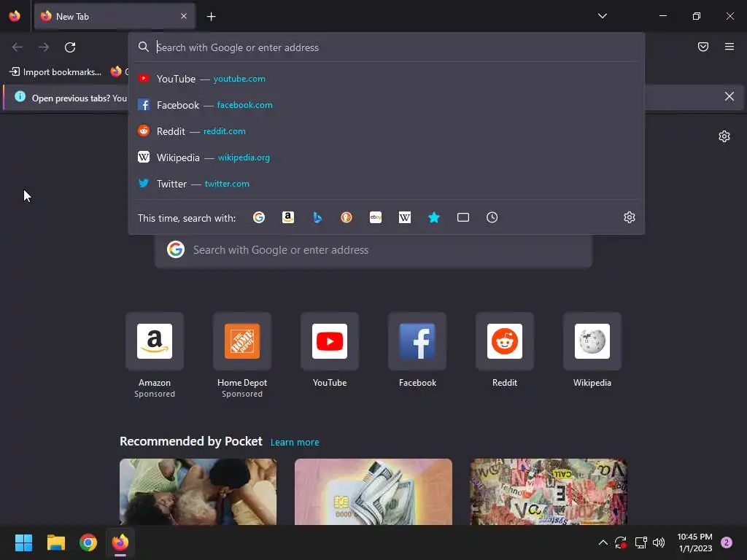Open clock showing 10:45 PM

(694, 542)
